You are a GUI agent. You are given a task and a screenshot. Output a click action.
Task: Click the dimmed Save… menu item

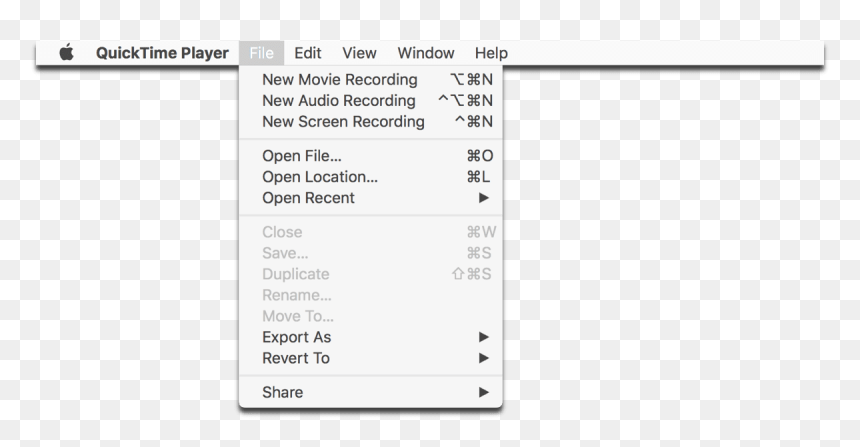(x=371, y=253)
